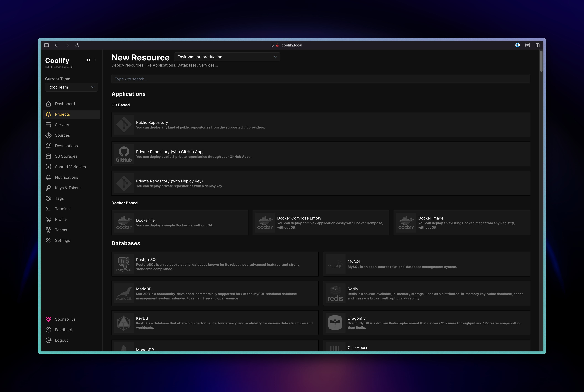Viewport: 584px width, 392px height.
Task: Select the Destinations sidebar icon
Action: [x=49, y=146]
